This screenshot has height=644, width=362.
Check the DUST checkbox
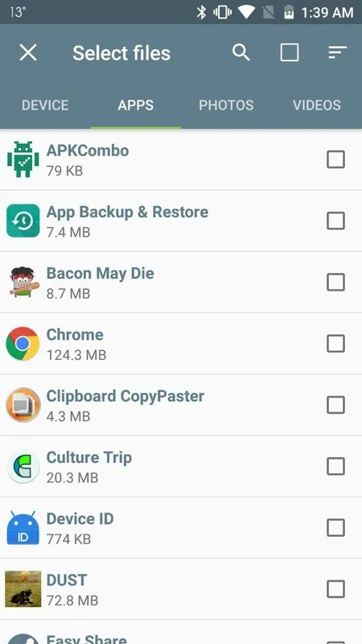335,589
